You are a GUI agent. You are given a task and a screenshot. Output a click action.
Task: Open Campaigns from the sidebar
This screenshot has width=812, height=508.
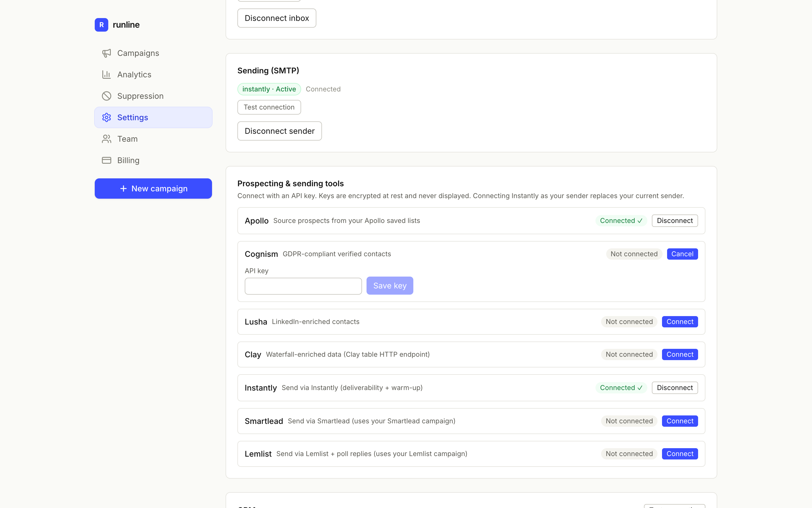pos(153,53)
